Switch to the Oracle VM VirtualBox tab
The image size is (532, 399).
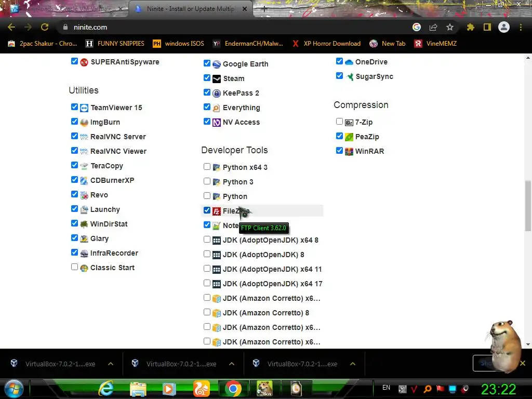pyautogui.click(x=66, y=9)
